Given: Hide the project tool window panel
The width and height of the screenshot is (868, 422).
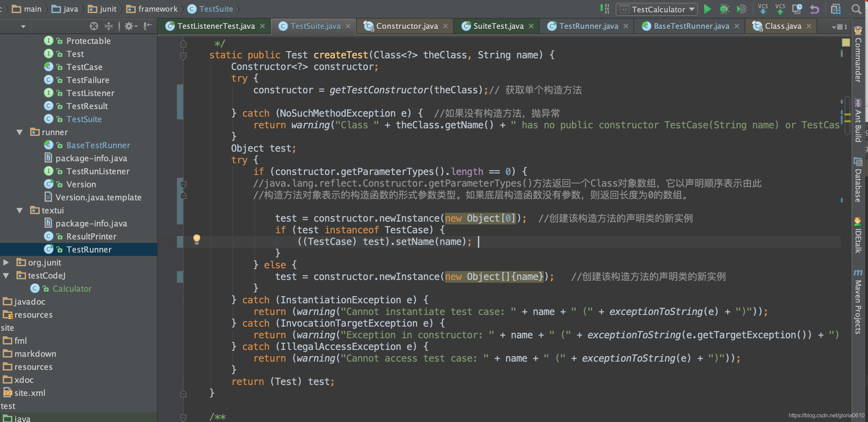Looking at the screenshot, I should [148, 26].
